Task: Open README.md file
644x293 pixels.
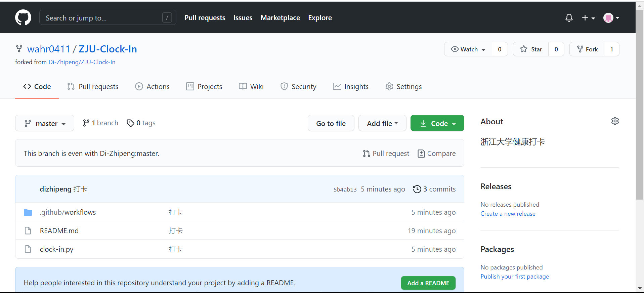Action: coord(59,231)
